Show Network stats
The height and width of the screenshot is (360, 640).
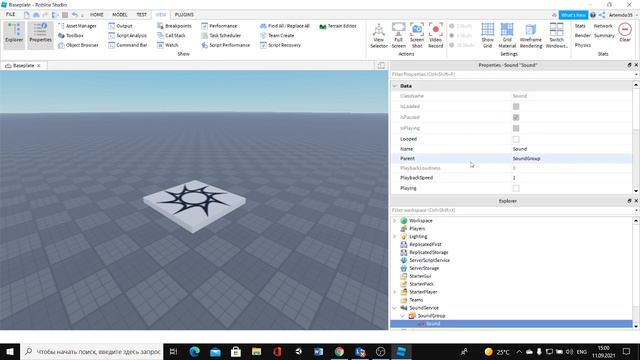click(x=603, y=26)
